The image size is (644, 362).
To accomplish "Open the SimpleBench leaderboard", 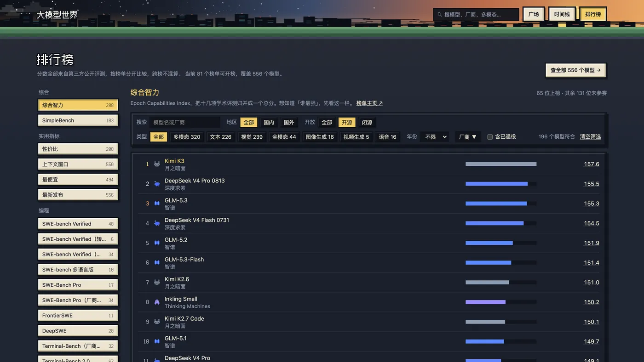I will (x=78, y=120).
